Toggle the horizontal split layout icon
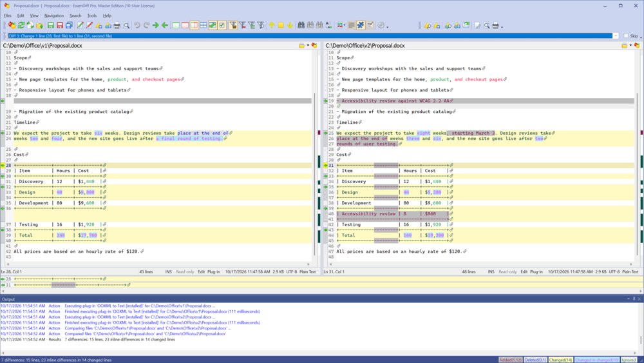Screen dimensions: 644x363 [204, 26]
